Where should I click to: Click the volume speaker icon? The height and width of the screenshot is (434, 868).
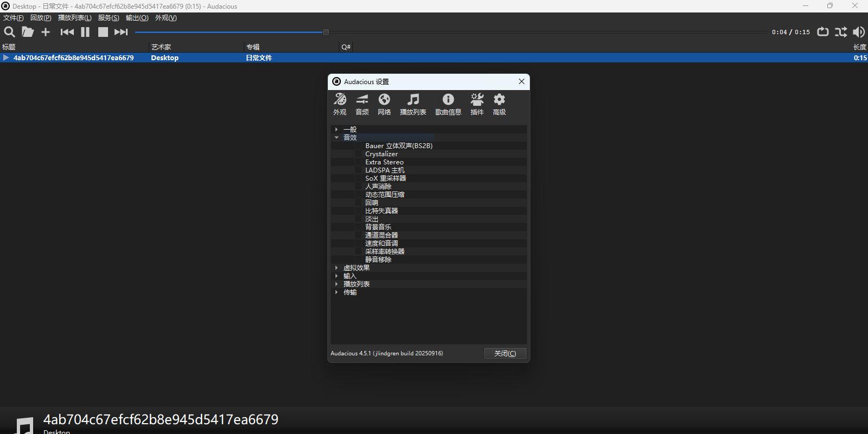[x=859, y=32]
